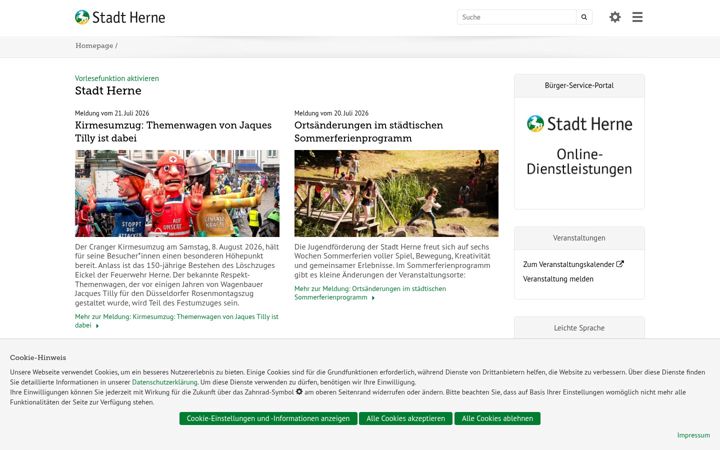Open Veranstaltung melden link
Image resolution: width=720 pixels, height=450 pixels.
tap(558, 279)
